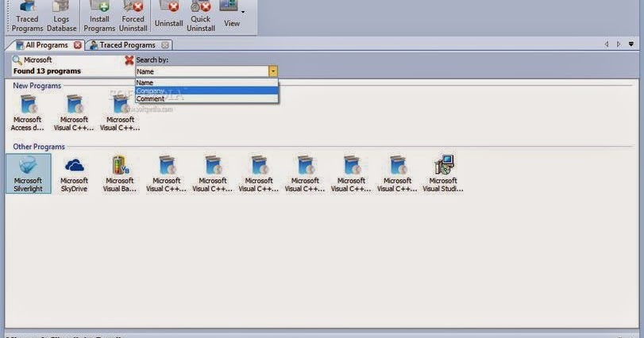Viewport: 644px width, 338px height.
Task: Clear the search with the red X
Action: [x=129, y=60]
